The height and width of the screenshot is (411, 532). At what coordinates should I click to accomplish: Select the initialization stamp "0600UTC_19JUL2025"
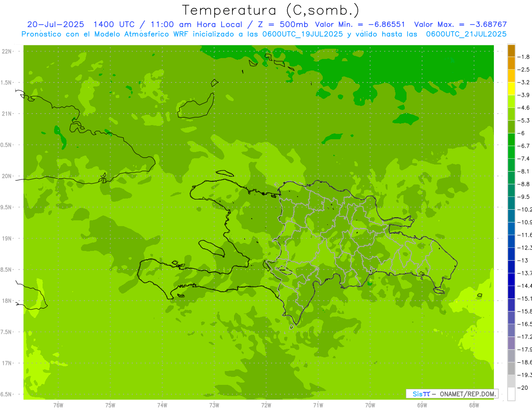click(300, 34)
